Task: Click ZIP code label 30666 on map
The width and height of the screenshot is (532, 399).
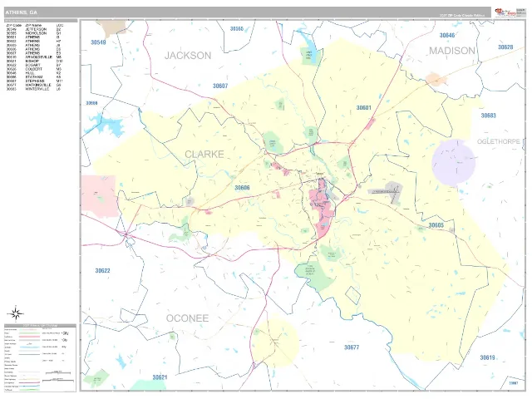Action: pos(91,103)
